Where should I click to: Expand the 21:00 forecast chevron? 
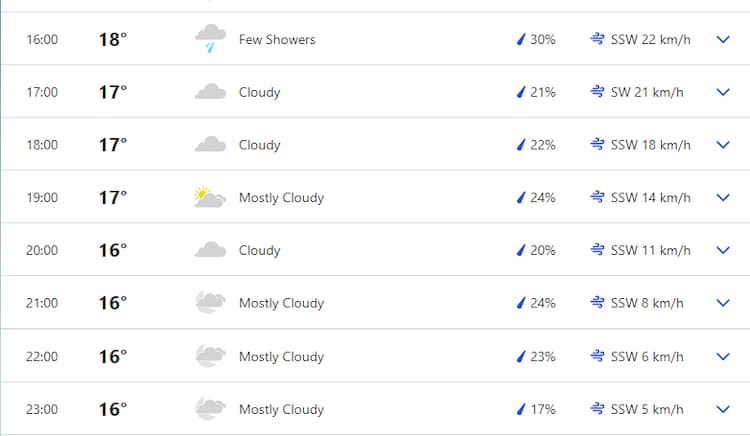(x=724, y=303)
